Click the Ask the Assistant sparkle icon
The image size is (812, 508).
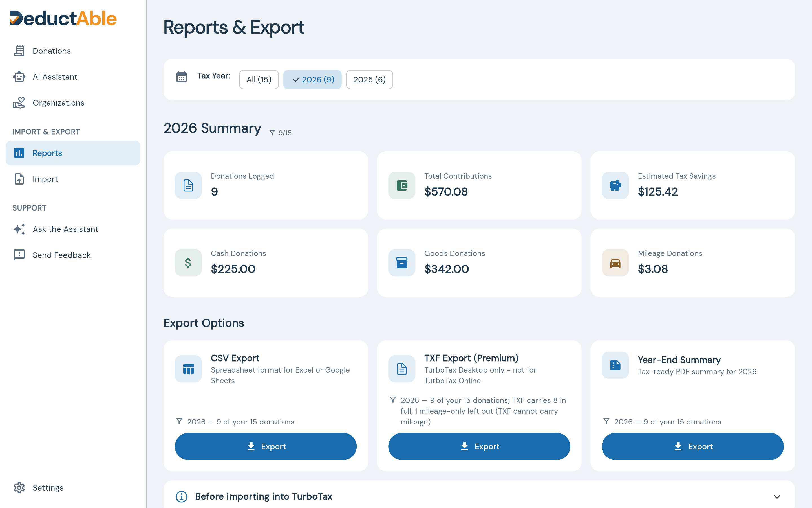(19, 229)
